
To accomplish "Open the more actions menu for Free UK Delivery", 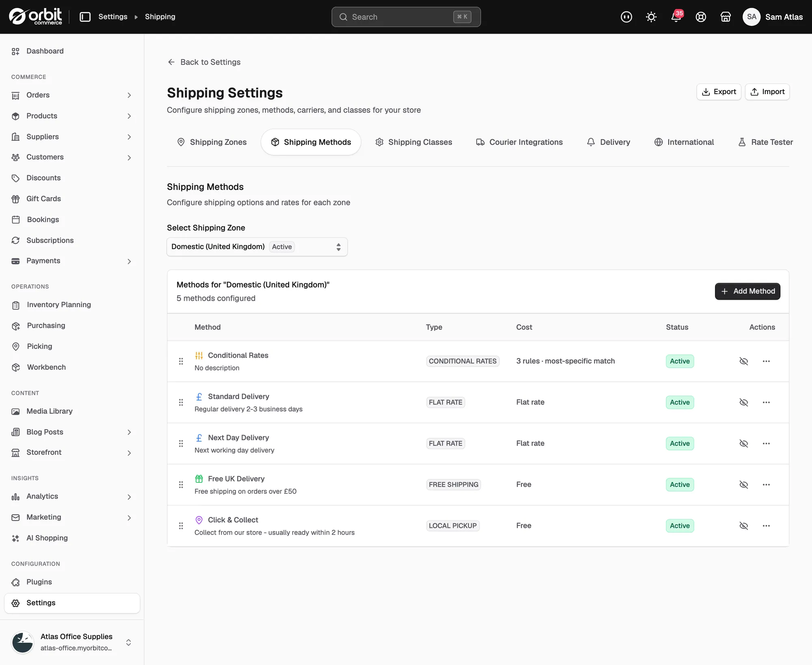I will (766, 484).
